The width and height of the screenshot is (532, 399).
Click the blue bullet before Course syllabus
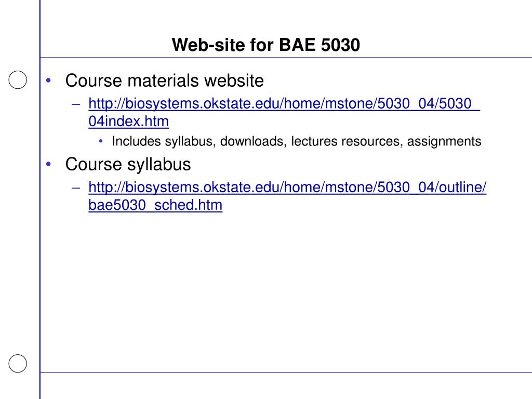pos(48,164)
